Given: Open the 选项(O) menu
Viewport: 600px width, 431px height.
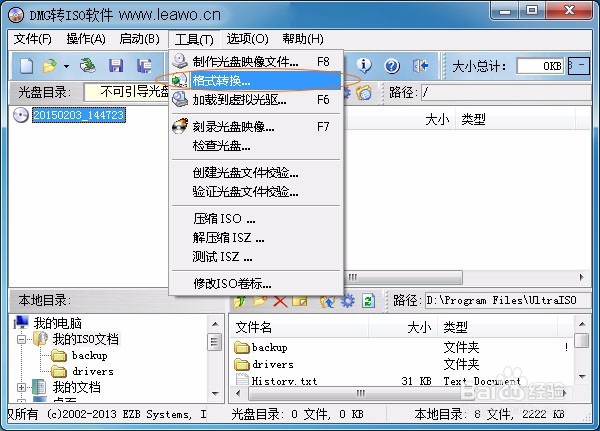Looking at the screenshot, I should [x=247, y=39].
